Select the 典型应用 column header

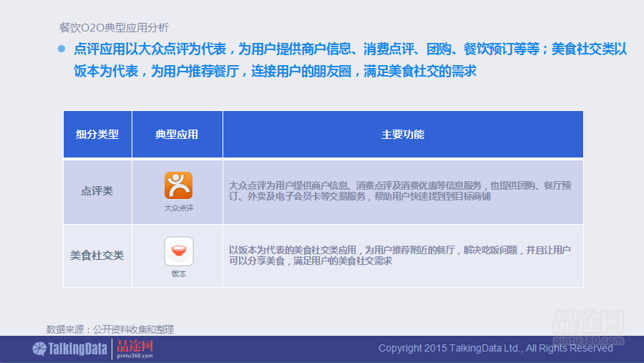pos(177,135)
